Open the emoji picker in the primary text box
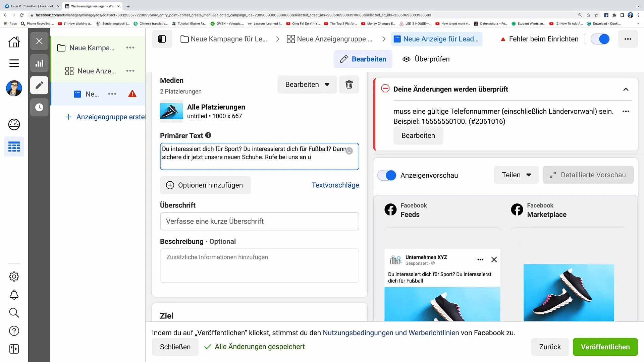 pyautogui.click(x=349, y=151)
